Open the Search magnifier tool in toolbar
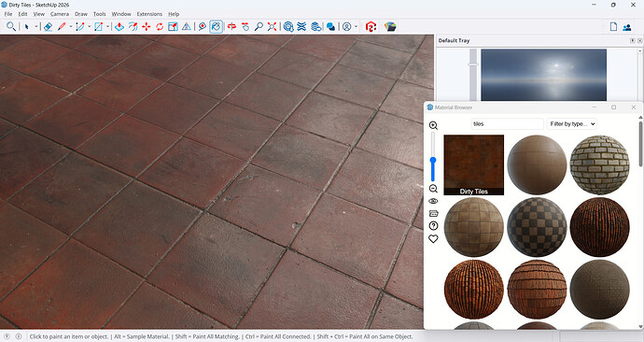This screenshot has height=342, width=644. pos(10,27)
